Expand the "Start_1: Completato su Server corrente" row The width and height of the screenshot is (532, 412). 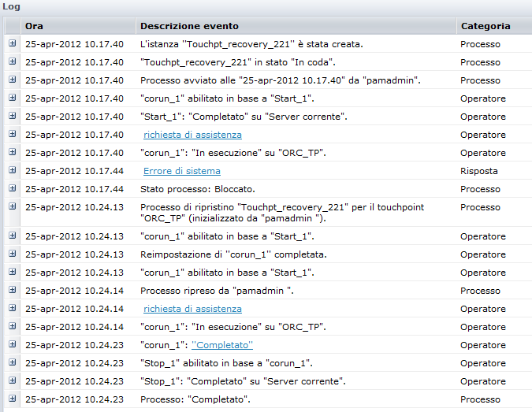pyautogui.click(x=13, y=117)
